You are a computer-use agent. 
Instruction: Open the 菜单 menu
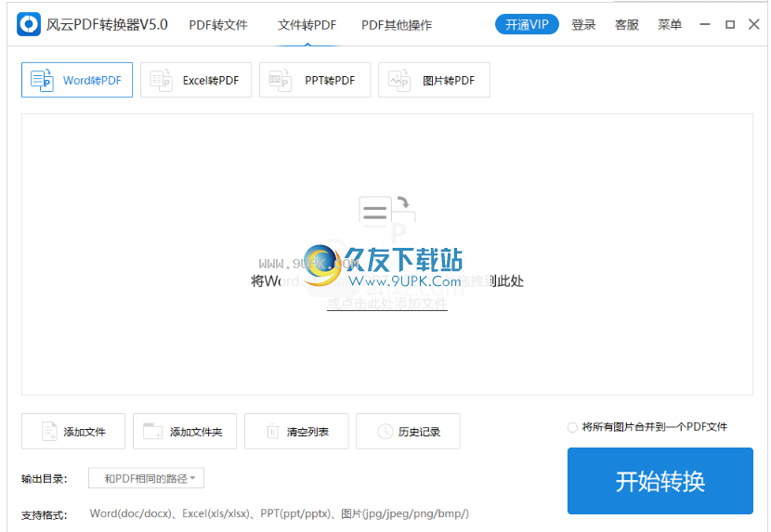(x=670, y=24)
